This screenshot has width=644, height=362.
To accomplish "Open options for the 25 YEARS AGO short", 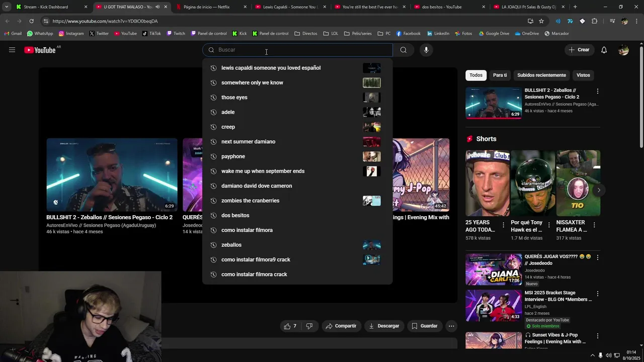I will click(503, 225).
